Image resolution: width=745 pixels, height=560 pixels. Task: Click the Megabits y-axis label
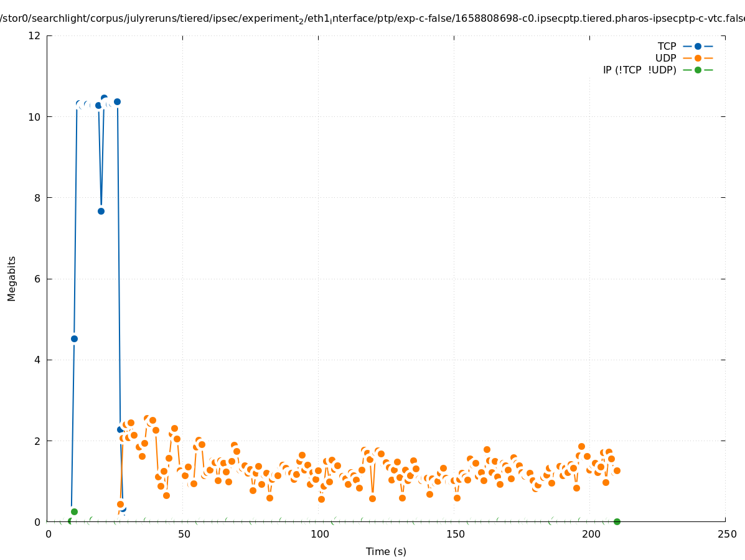(x=12, y=278)
